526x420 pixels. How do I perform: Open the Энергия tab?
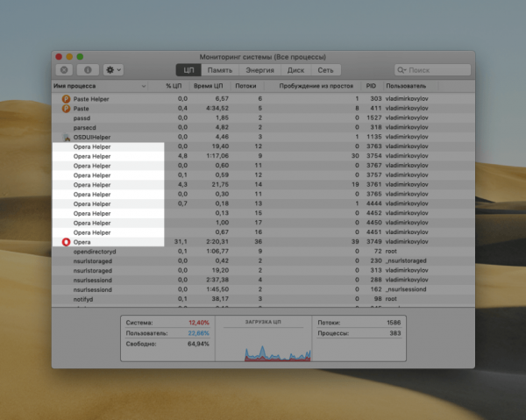pyautogui.click(x=260, y=70)
